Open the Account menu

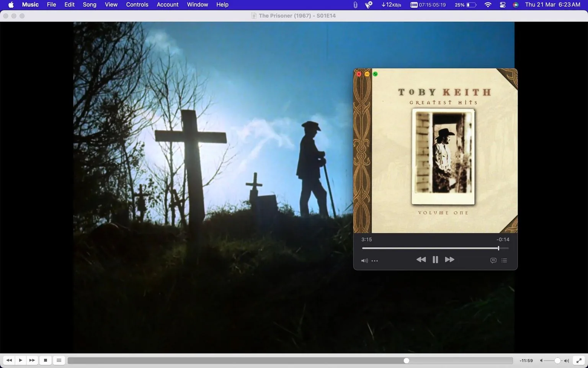167,5
